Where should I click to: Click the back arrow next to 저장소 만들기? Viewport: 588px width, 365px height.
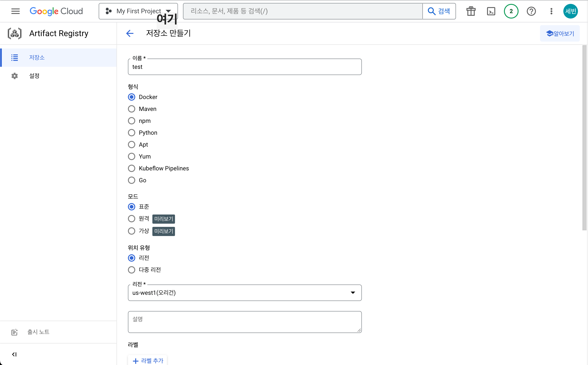130,33
